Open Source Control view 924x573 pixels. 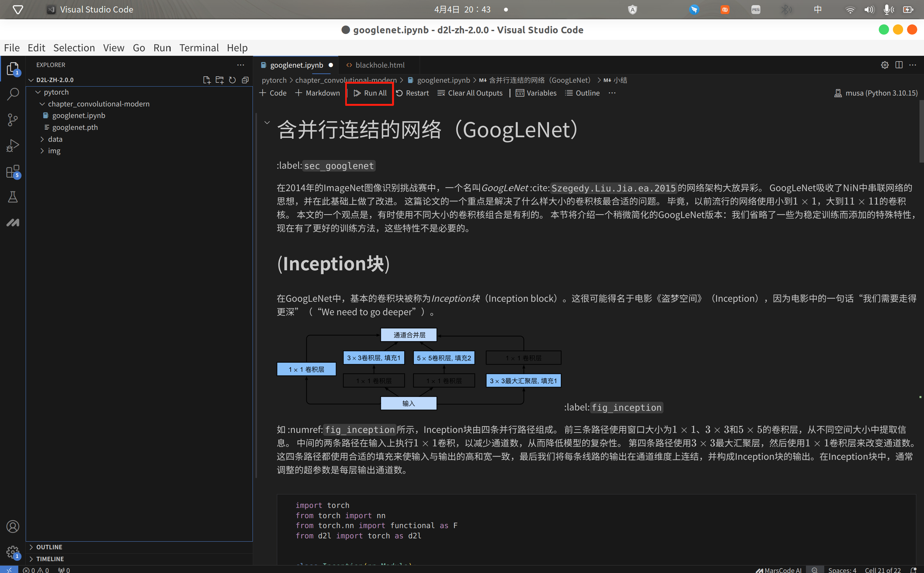click(13, 120)
